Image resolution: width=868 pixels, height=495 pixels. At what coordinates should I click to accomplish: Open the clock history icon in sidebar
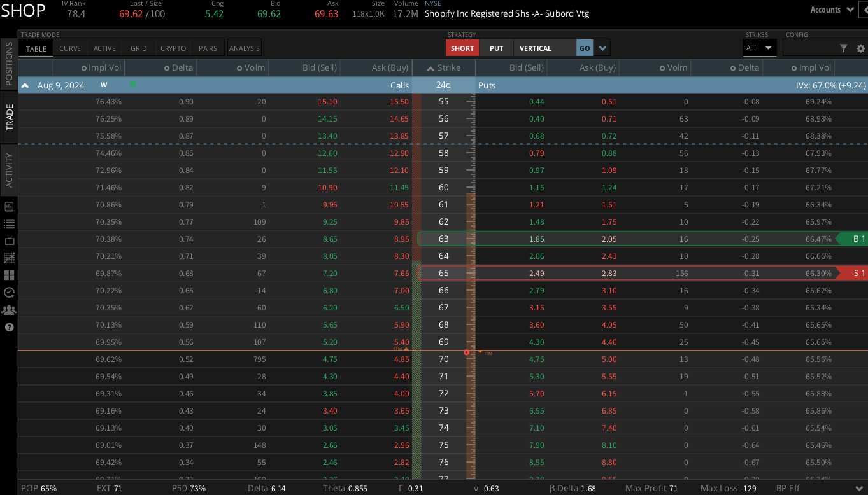pos(9,293)
